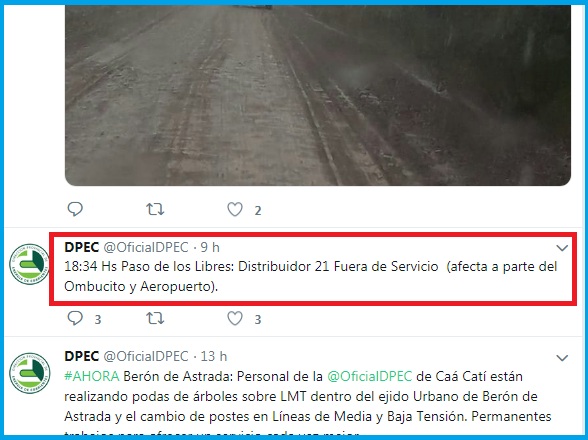This screenshot has width=588, height=440.
Task: Like the Distribuidor 21 tweet
Action: click(x=235, y=318)
